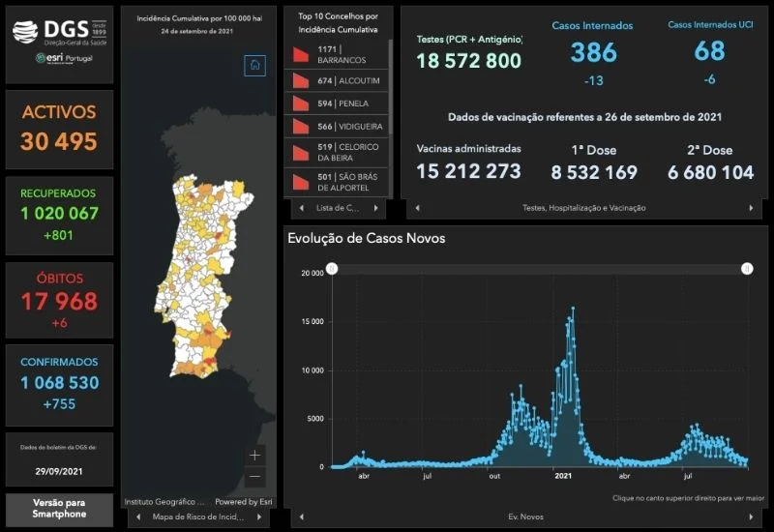This screenshot has height=532, width=774.
Task: Open Instituto Geográfico attribution link
Action: (x=164, y=502)
